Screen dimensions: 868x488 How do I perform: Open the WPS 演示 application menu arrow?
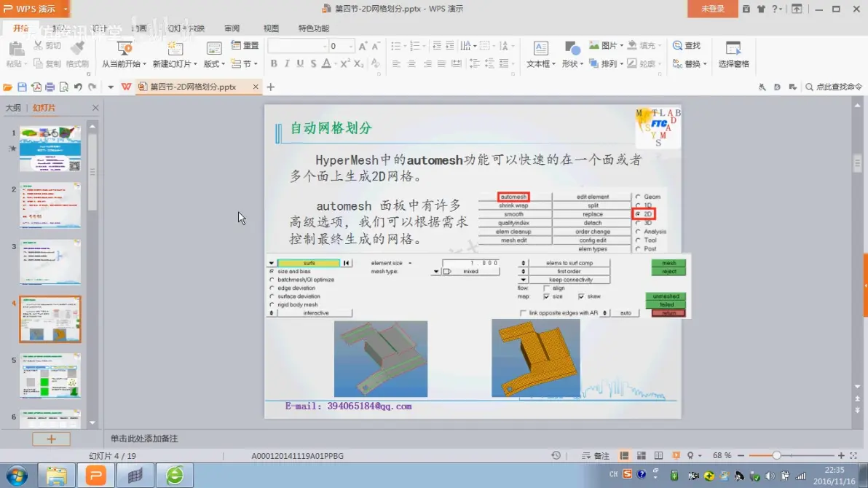coord(65,9)
